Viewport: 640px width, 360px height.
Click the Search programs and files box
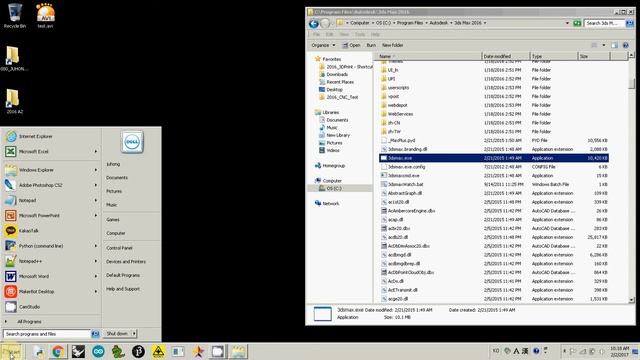point(47,334)
